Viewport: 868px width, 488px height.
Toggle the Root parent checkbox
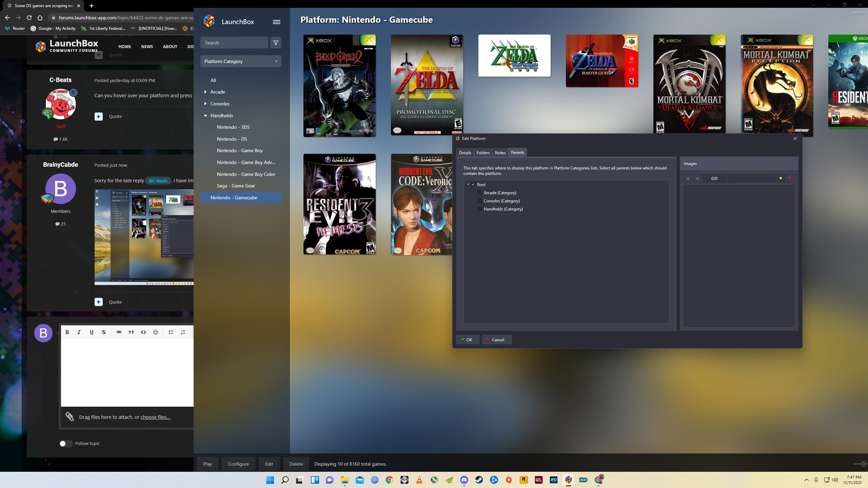tap(473, 184)
